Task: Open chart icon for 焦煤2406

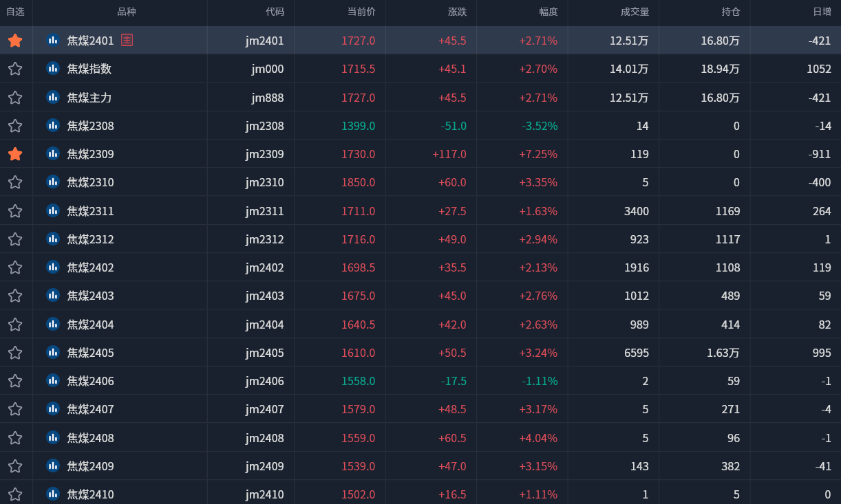Action: tap(53, 380)
